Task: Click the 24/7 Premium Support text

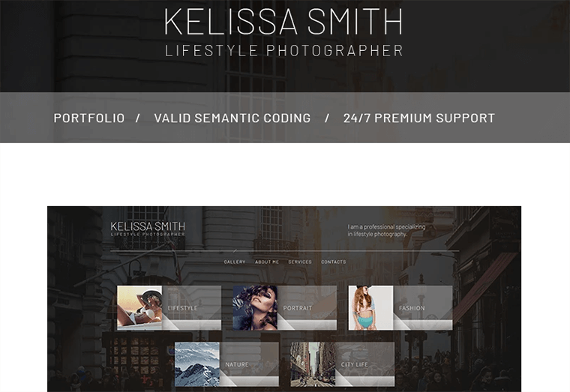Action: (419, 118)
